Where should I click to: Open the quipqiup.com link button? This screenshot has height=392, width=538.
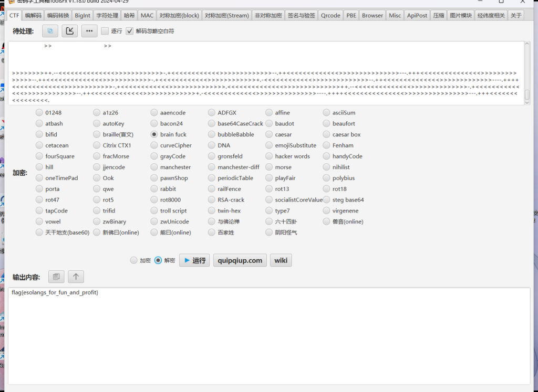[240, 260]
